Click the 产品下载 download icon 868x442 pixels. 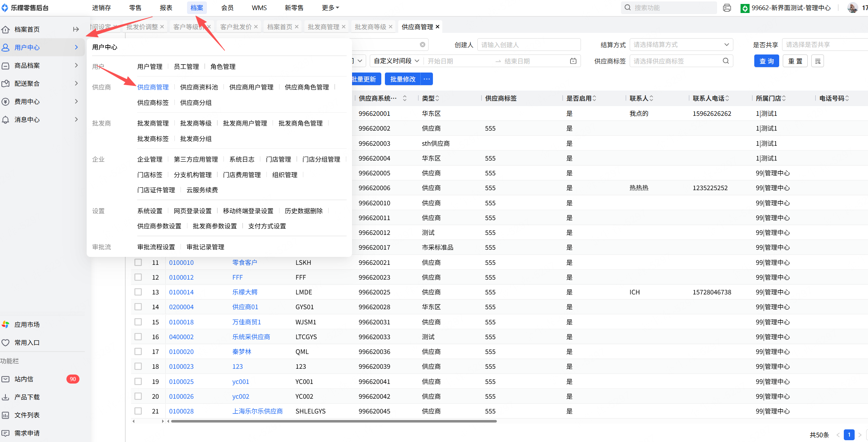6,397
